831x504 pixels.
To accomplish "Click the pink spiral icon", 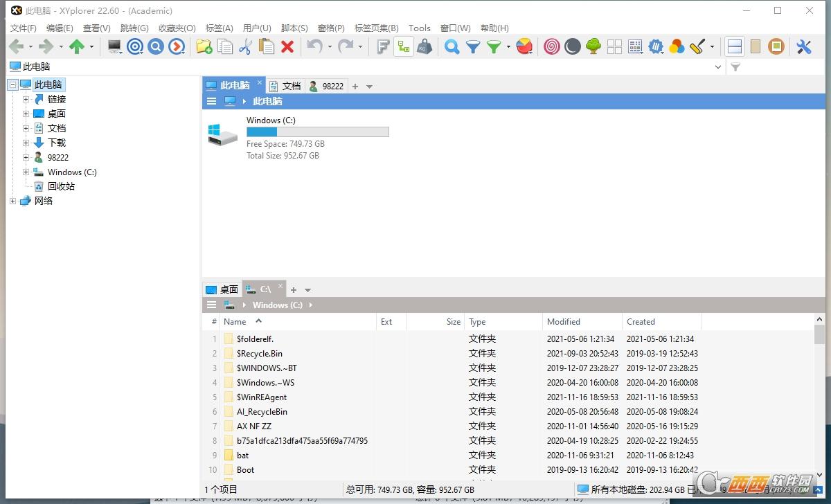I will coord(552,46).
